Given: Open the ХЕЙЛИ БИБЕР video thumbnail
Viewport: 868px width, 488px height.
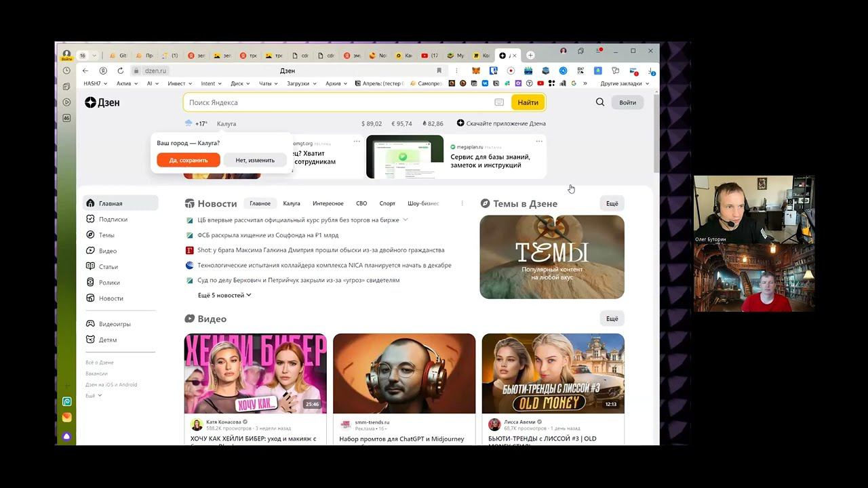Looking at the screenshot, I should coord(256,373).
